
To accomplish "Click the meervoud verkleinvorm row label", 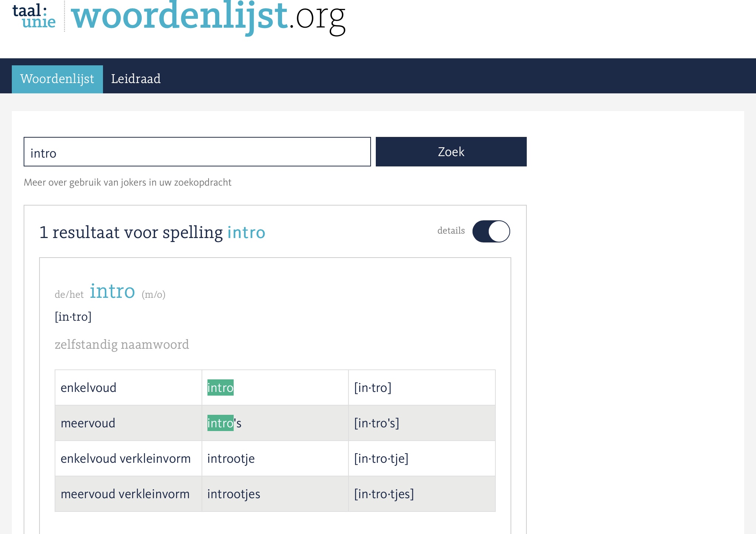I will tap(125, 494).
